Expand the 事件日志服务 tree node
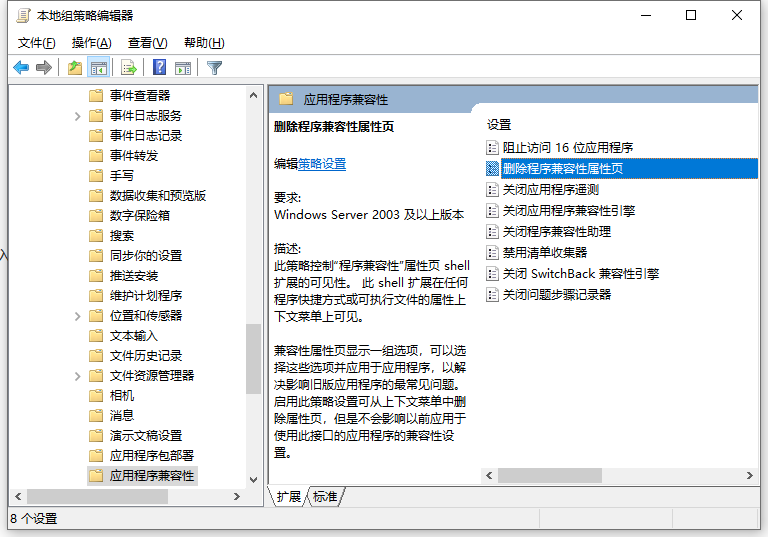The height and width of the screenshot is (537, 768). coord(77,116)
